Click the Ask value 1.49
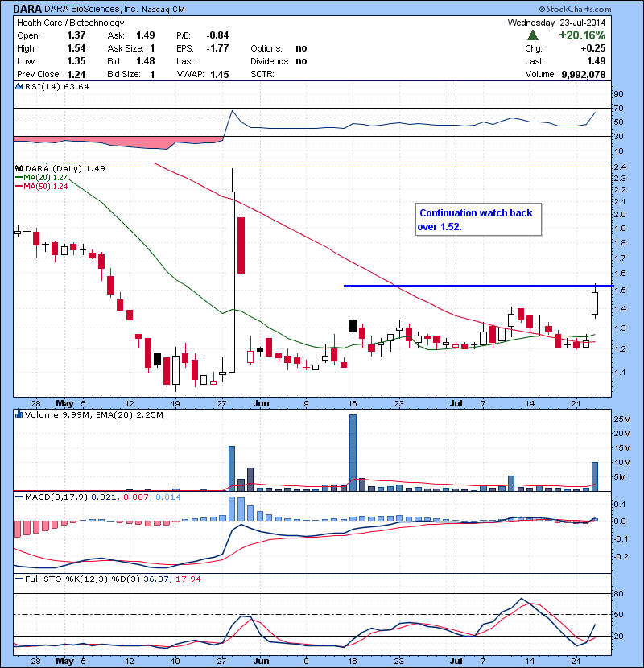 [146, 35]
